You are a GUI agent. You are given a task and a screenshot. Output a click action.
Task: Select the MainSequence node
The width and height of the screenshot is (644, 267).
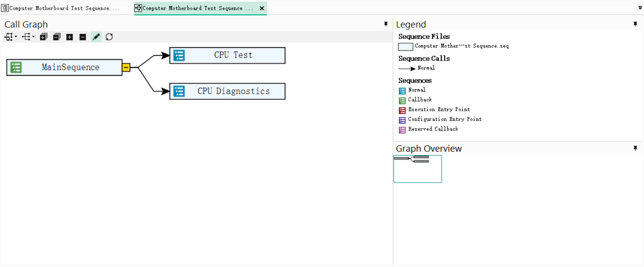coord(64,67)
